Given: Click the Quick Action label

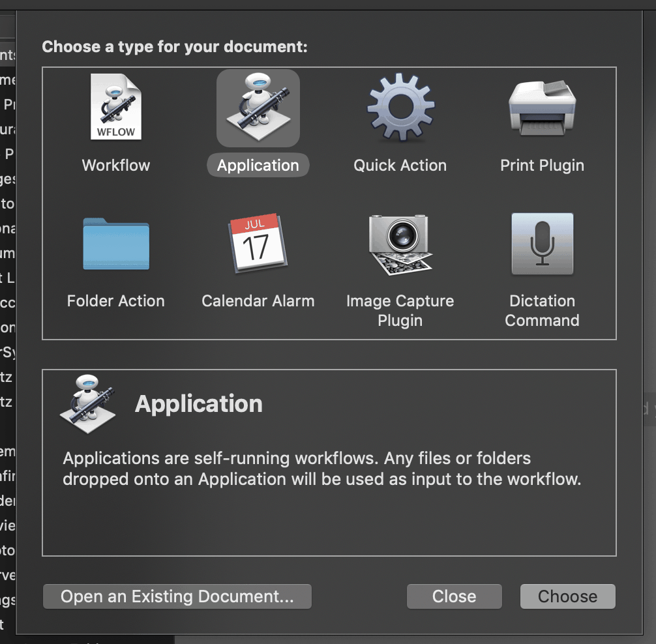Looking at the screenshot, I should [400, 165].
